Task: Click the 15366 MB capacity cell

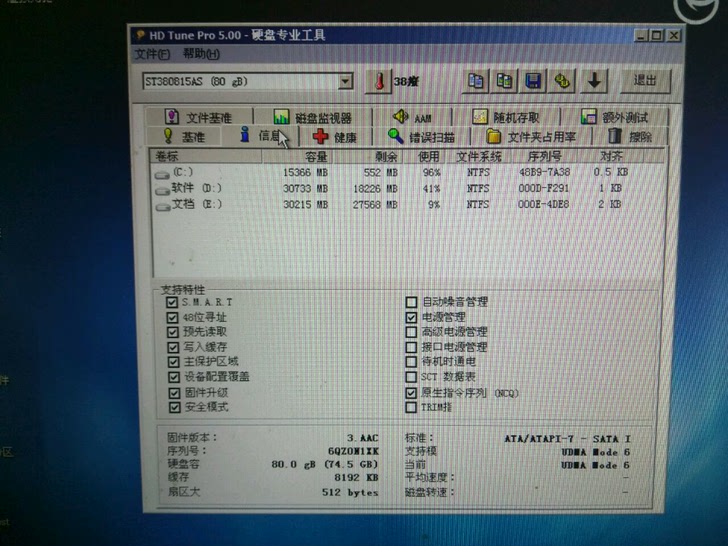Action: click(306, 173)
